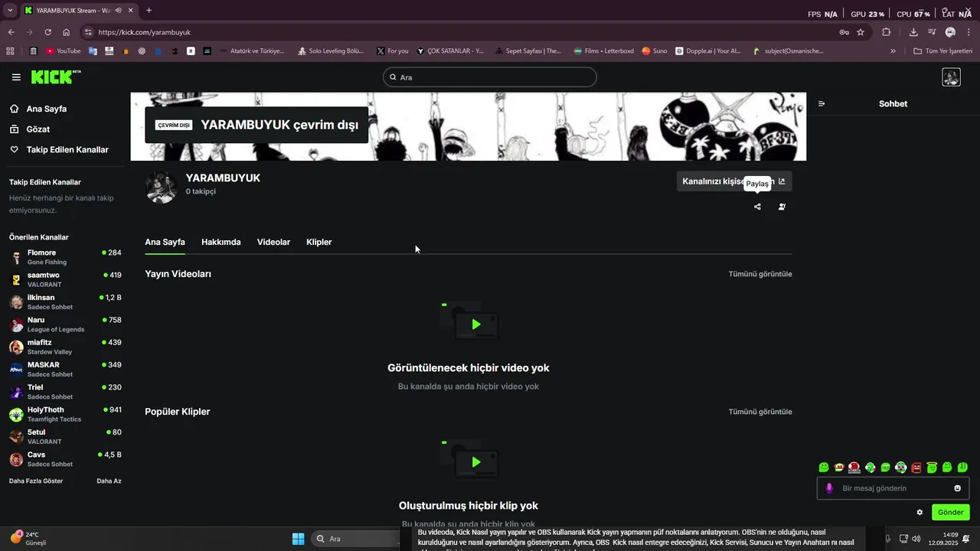Mute the YARAMBUYUK tab audio
Screen dimensions: 980x551
118,11
